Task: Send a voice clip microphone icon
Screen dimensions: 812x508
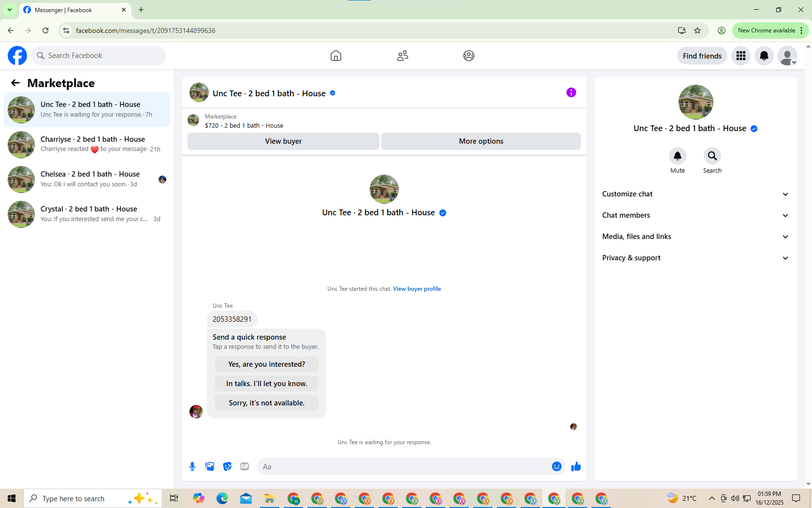Action: [192, 466]
